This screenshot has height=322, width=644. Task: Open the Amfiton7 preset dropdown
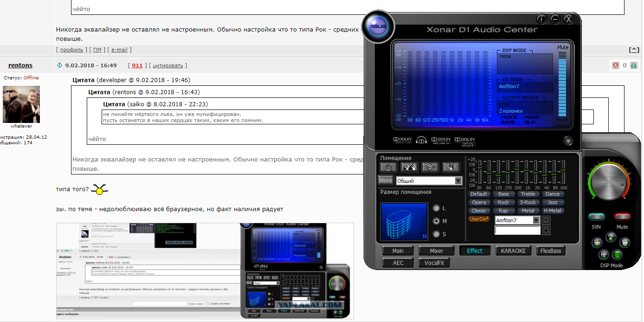517,220
